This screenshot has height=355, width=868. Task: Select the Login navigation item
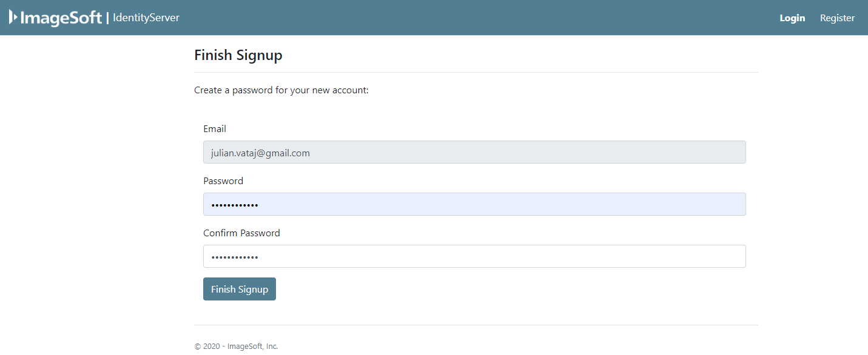pos(792,18)
